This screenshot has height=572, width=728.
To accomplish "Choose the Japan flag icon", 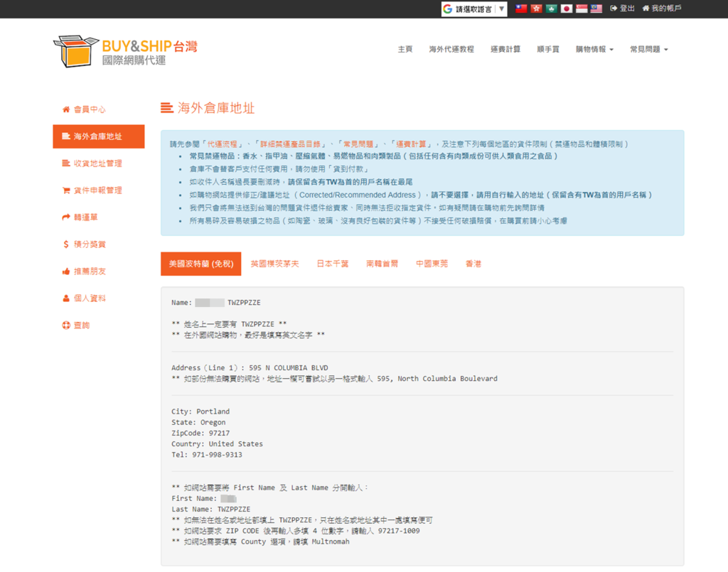I will [567, 9].
